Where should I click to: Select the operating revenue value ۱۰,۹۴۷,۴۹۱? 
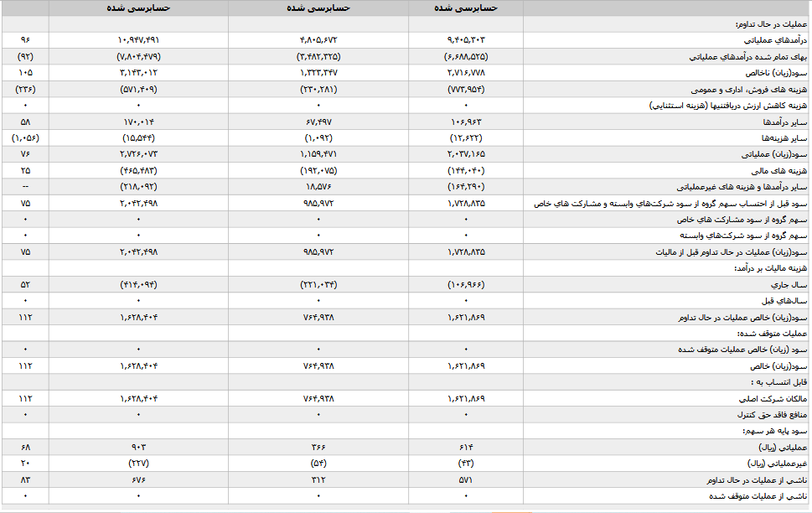click(138, 40)
